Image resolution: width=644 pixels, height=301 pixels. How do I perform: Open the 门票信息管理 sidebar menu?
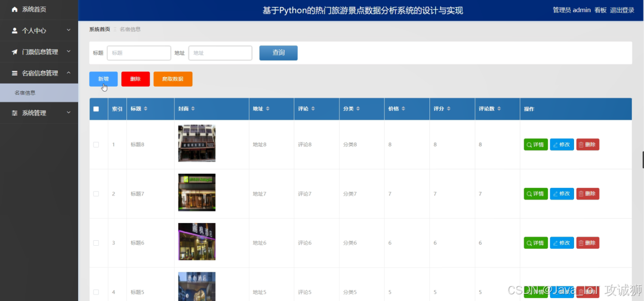tap(39, 52)
